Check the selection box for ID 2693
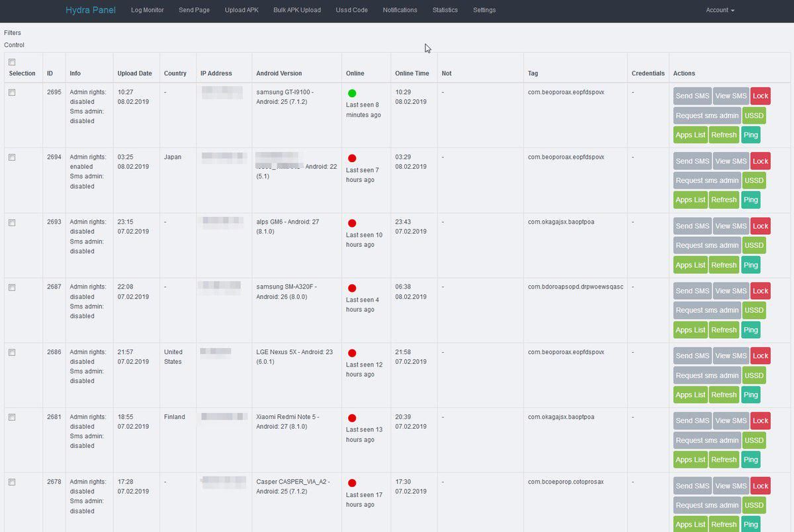Viewport: 794px width, 532px height. tap(12, 223)
